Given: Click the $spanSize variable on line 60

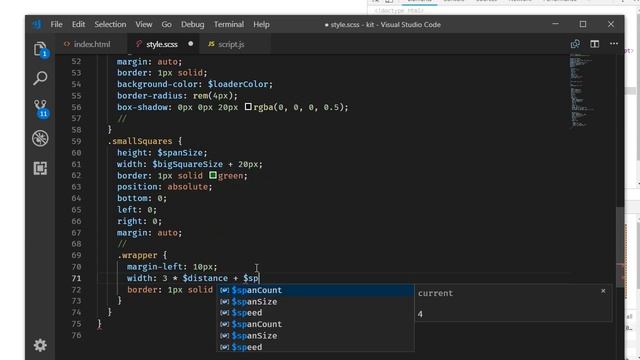Looking at the screenshot, I should (x=180, y=153).
